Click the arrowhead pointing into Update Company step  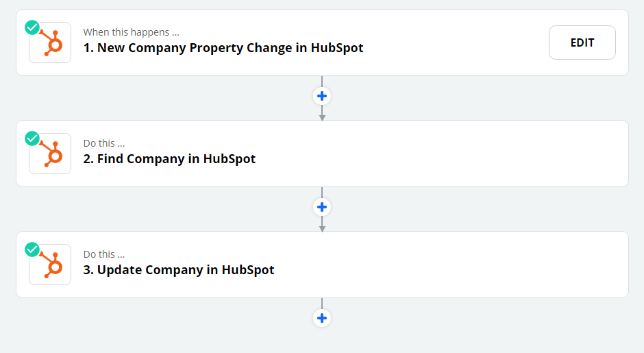(x=322, y=228)
